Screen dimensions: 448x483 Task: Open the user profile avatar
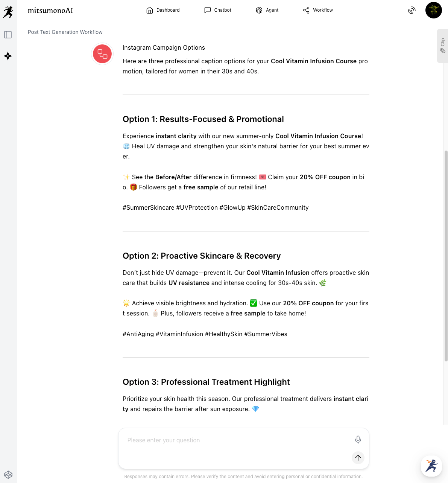point(434,10)
